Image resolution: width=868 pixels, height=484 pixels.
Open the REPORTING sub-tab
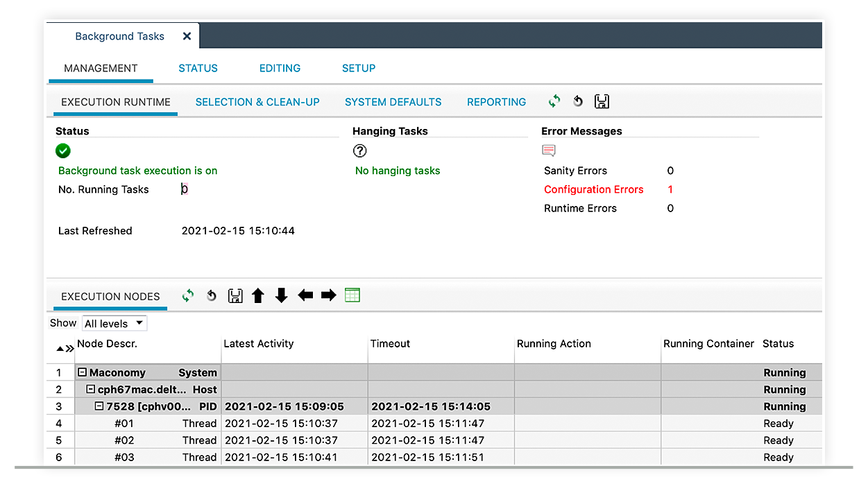tap(496, 101)
